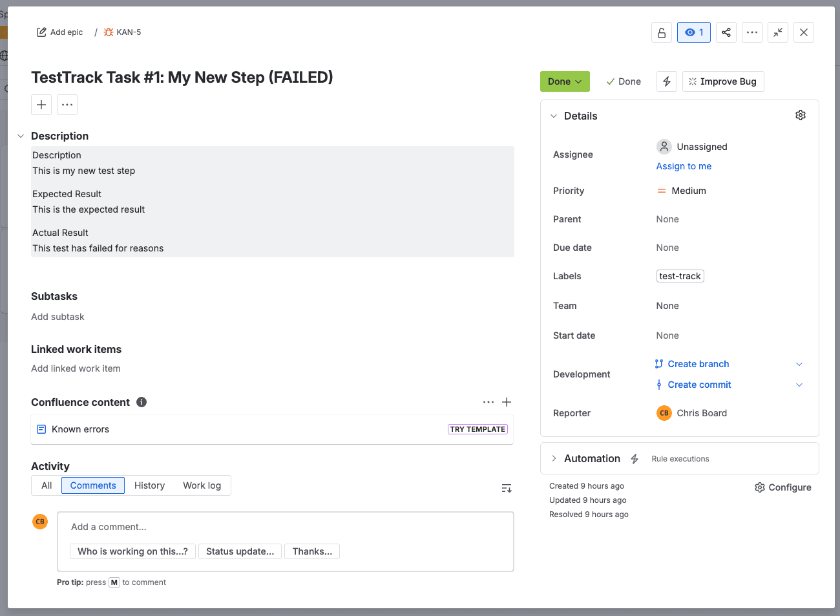Click the test-track label

(x=680, y=276)
